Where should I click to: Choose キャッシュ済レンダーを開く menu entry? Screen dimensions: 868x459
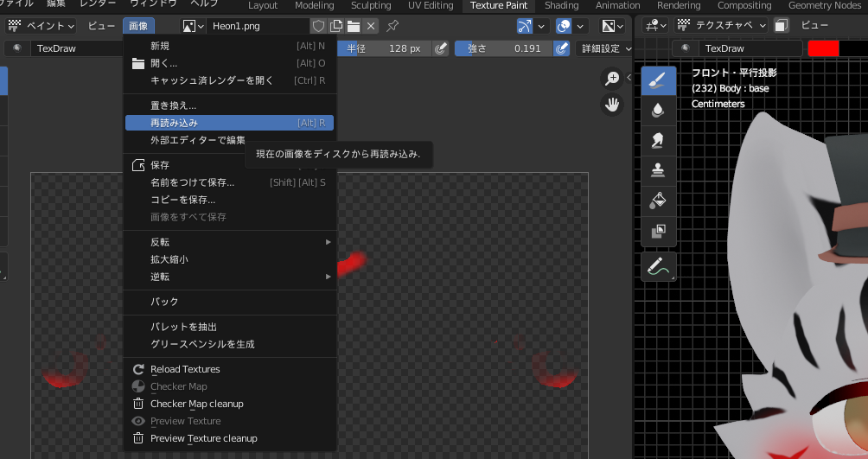(x=230, y=80)
